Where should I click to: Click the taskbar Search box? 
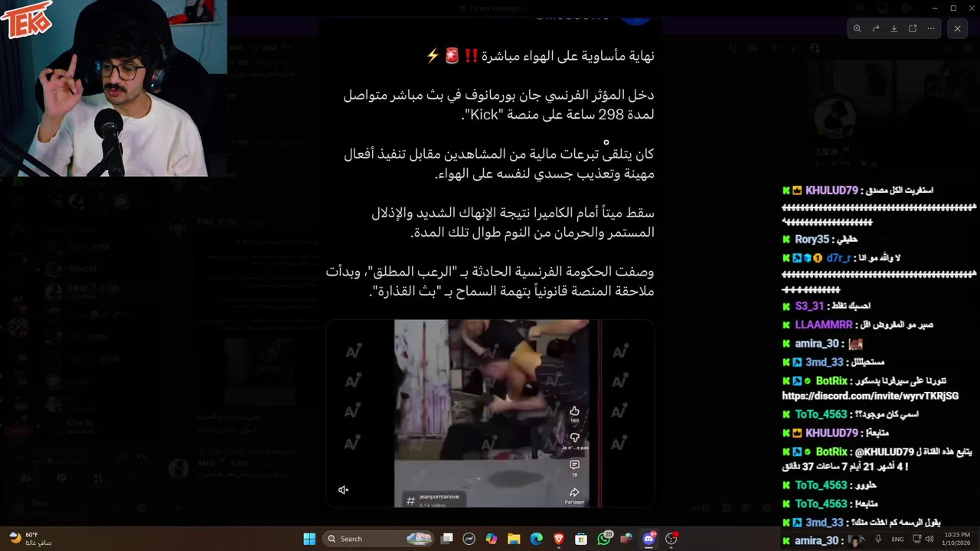[378, 539]
